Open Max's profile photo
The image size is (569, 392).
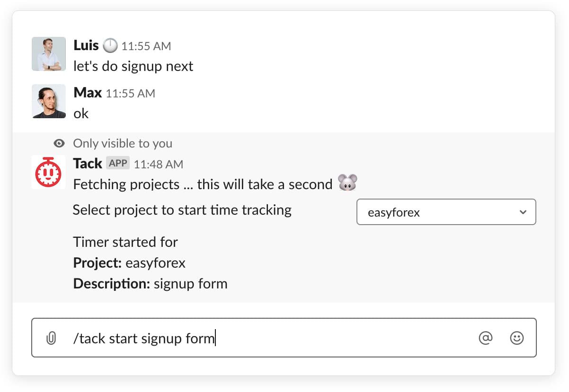point(49,101)
